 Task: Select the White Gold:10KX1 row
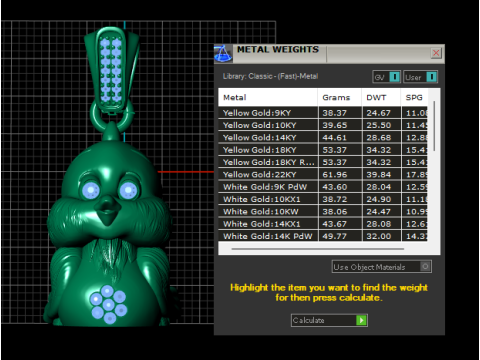323,199
